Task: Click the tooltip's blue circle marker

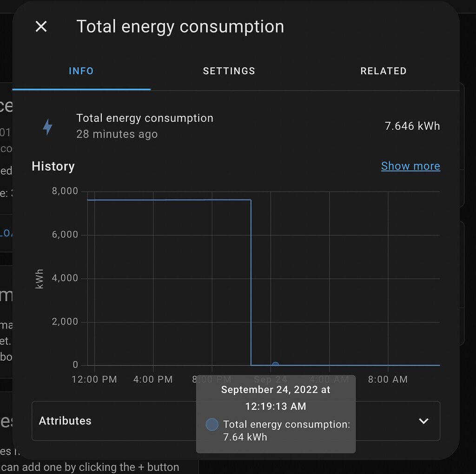Action: 212,424
